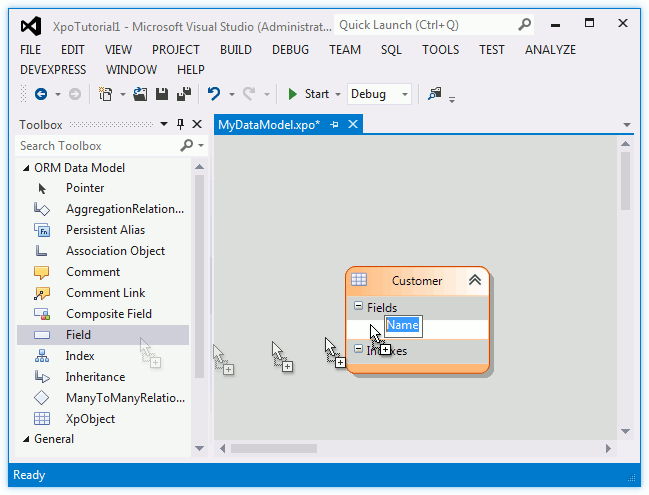Image resolution: width=649 pixels, height=495 pixels.
Task: Click scroll-down arrow of Toolbox list
Action: coord(199,448)
